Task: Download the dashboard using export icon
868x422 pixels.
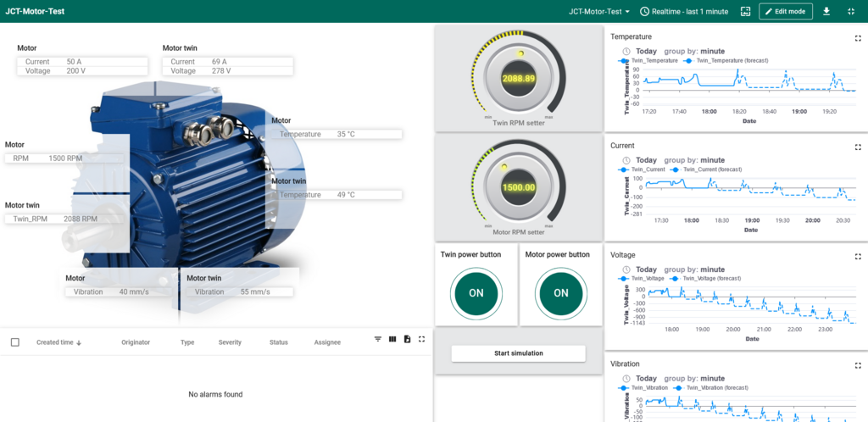Action: (x=826, y=12)
